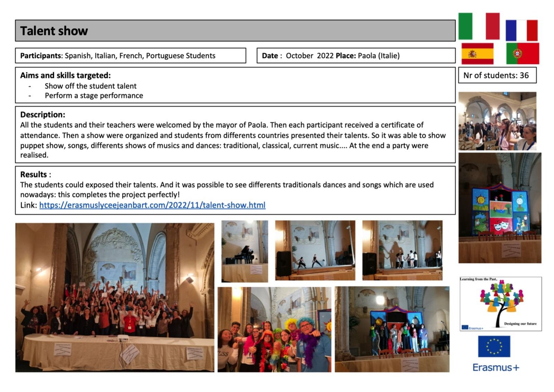Click the 'Aims and skills targeted:' heading
This screenshot has width=554, height=392.
65,75
